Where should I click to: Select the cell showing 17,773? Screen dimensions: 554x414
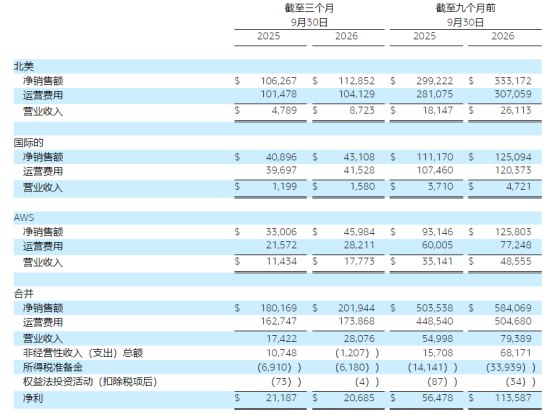click(x=359, y=262)
